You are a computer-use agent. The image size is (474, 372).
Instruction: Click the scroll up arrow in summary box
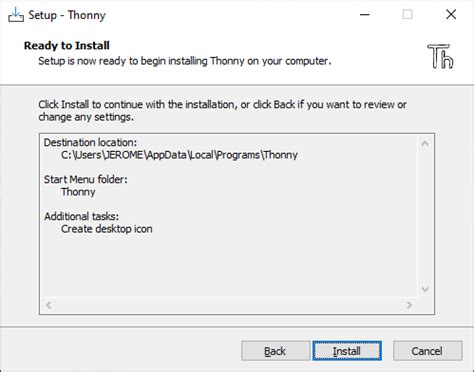(x=425, y=144)
